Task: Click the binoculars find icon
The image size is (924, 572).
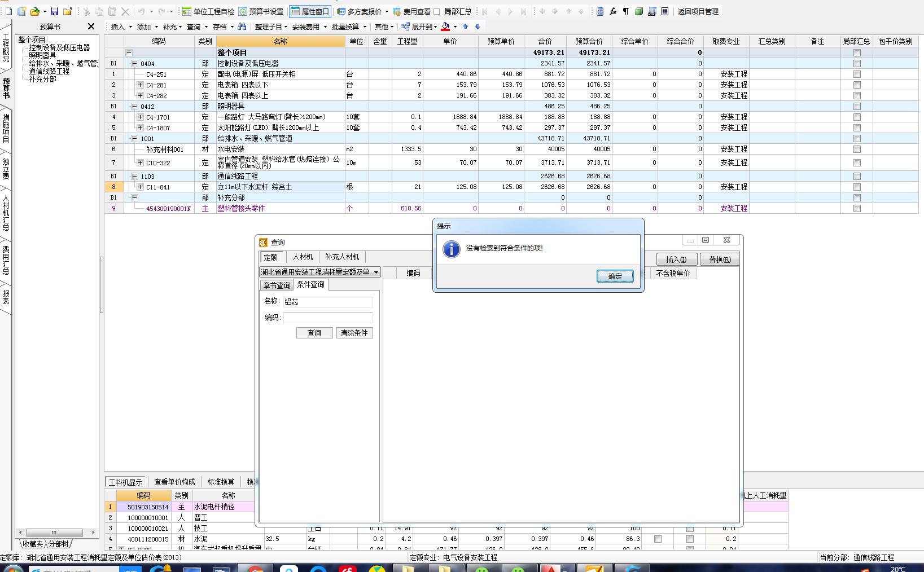Action: coord(242,27)
